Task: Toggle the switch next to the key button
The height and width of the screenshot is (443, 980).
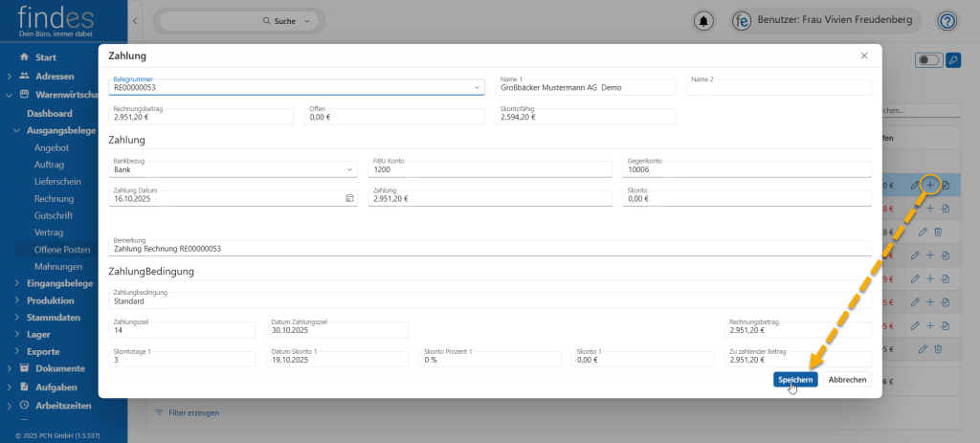Action: pyautogui.click(x=927, y=60)
